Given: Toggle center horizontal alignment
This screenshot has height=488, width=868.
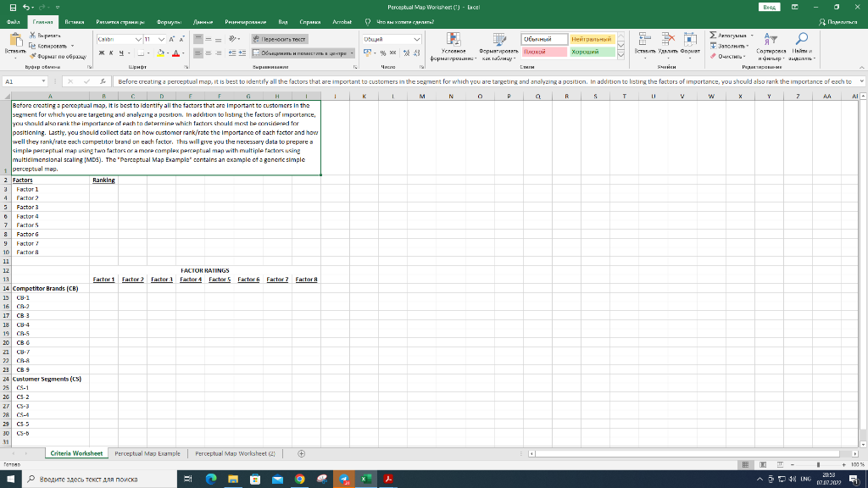Looking at the screenshot, I should 209,53.
